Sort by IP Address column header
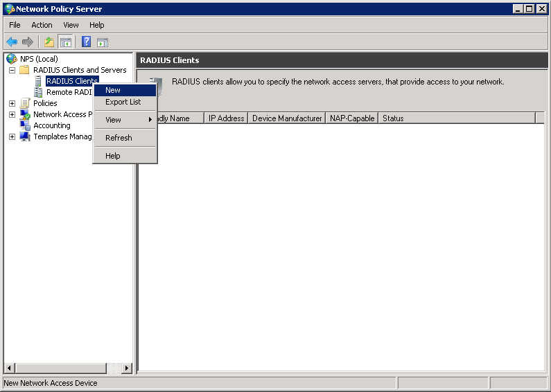 (x=227, y=118)
